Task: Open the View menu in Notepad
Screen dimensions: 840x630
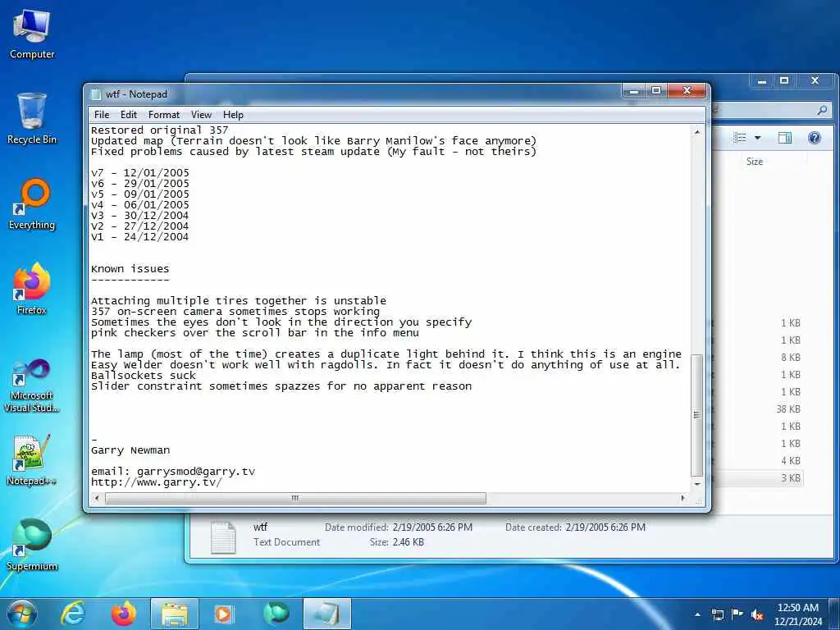Action: point(201,115)
